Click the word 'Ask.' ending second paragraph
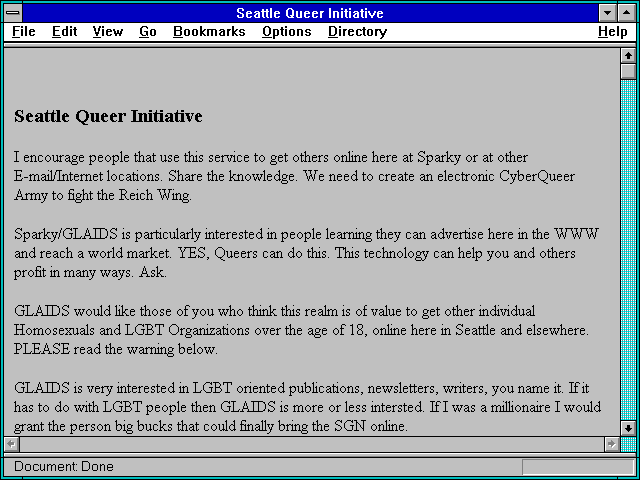Image resolution: width=640 pixels, height=480 pixels. click(x=153, y=272)
